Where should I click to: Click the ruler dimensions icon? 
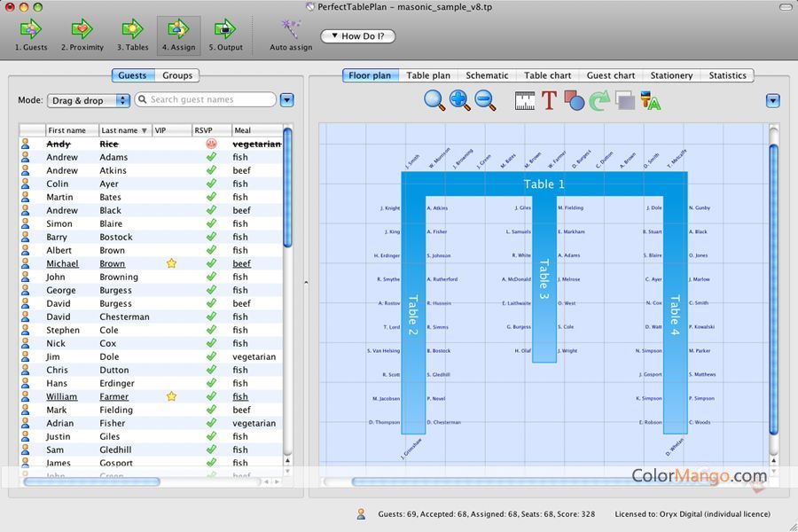click(525, 100)
